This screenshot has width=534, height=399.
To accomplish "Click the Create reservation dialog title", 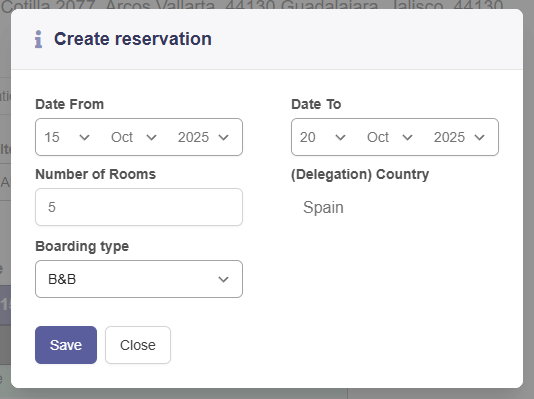I will (133, 39).
